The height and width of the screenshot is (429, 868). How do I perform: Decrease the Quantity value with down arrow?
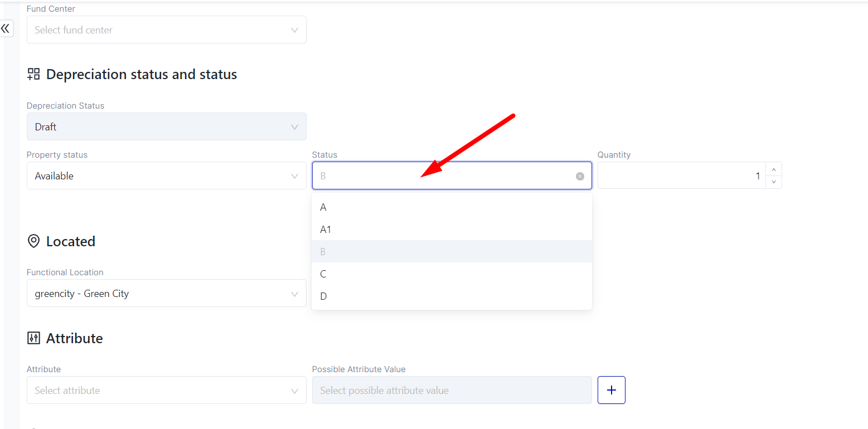click(x=773, y=182)
